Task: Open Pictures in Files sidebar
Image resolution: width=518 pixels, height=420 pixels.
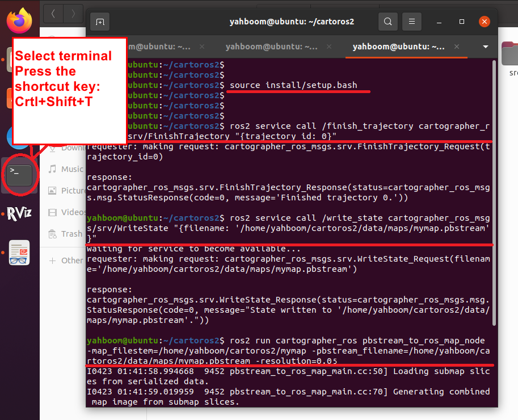Action: click(66, 191)
